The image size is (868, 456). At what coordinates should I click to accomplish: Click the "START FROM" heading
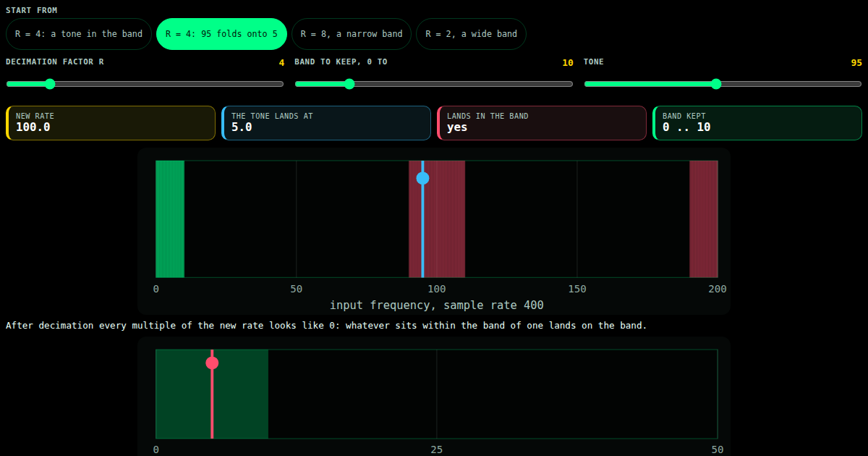32,10
